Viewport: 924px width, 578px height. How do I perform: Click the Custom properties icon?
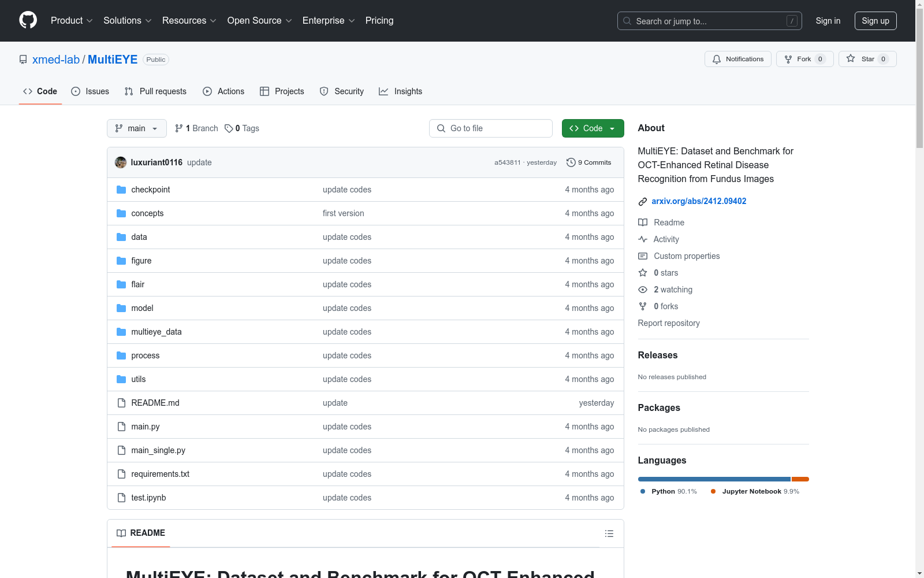(x=643, y=256)
